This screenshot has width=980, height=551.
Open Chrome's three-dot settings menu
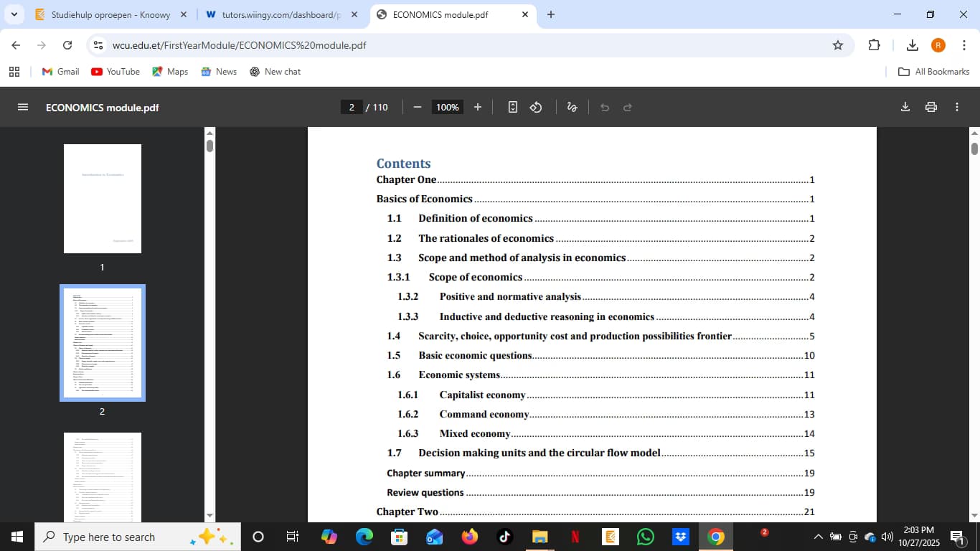coord(965,44)
